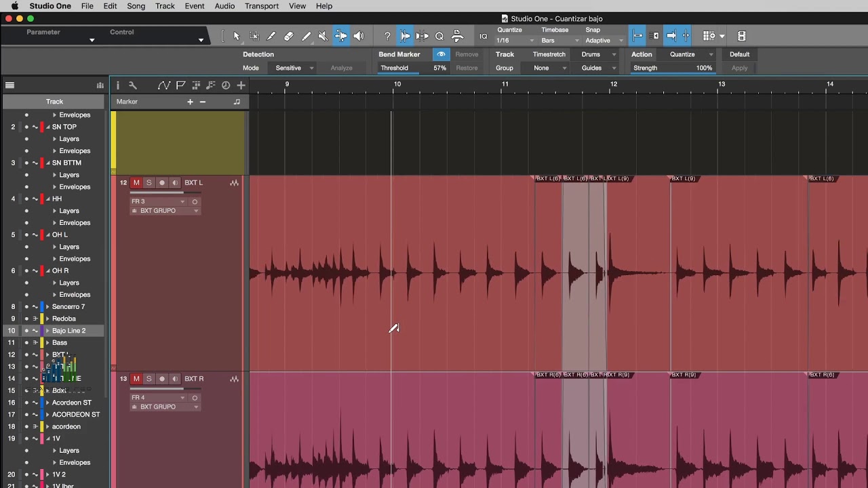868x488 pixels.
Task: Select the Paint tool
Action: (x=306, y=36)
